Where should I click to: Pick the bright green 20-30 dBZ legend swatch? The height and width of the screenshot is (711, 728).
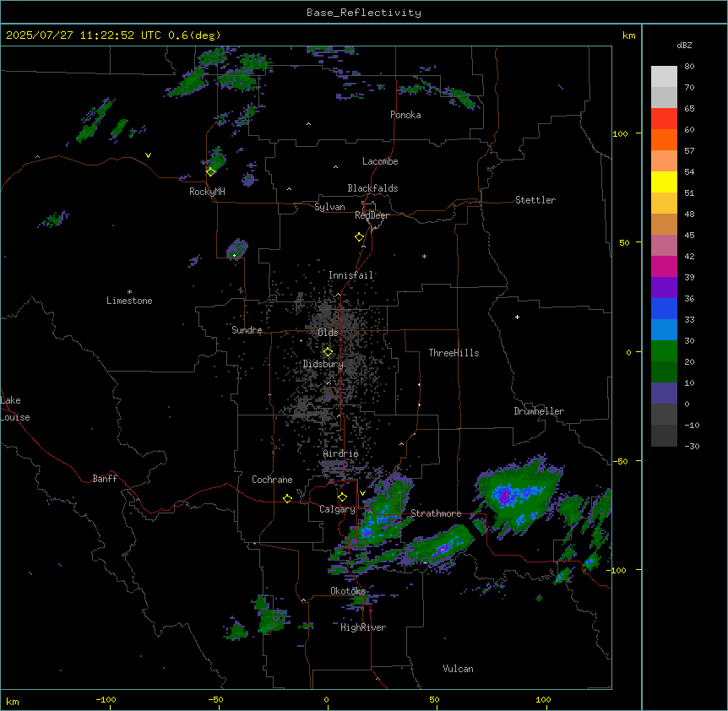pyautogui.click(x=664, y=351)
